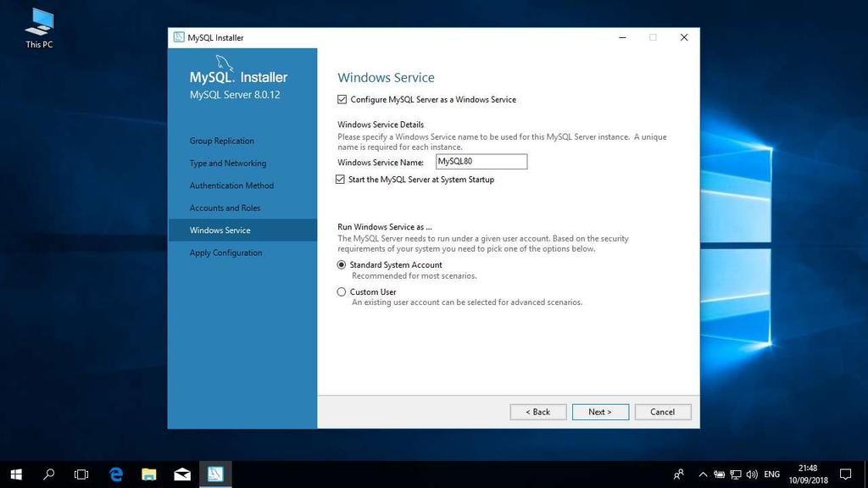Show hidden system tray icons
The width and height of the screenshot is (868, 488).
pos(703,474)
